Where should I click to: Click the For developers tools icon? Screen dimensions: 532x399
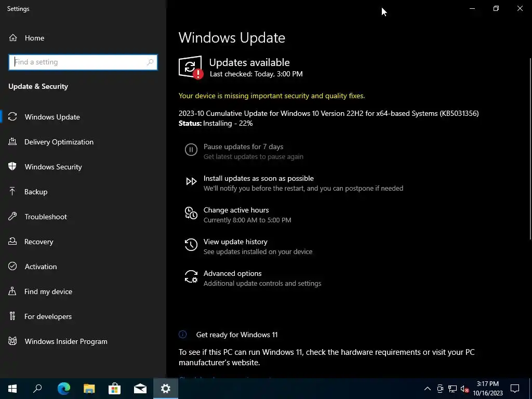point(12,316)
